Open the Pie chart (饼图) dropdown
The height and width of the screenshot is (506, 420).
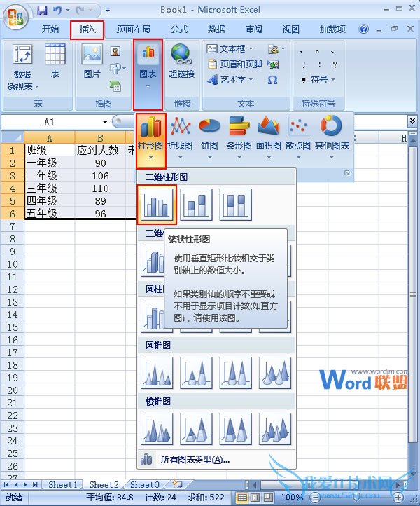[209, 139]
